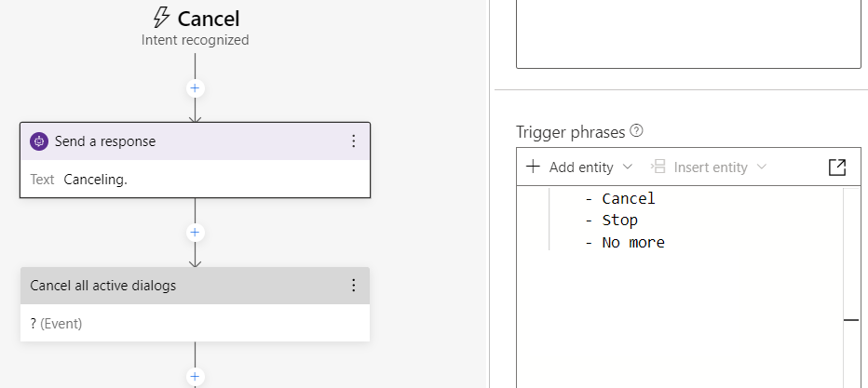This screenshot has width=868, height=388.
Task: Add action below the Cancel trigger
Action: [195, 88]
